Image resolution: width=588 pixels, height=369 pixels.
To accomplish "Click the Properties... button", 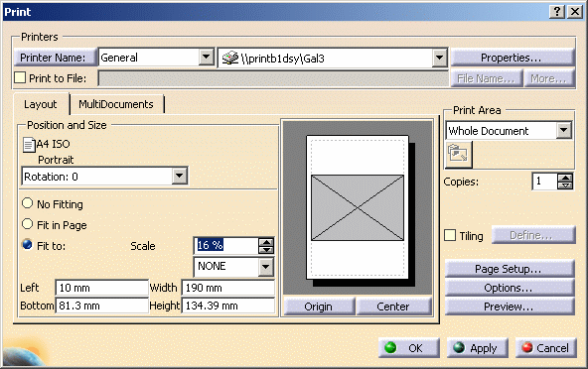I will pyautogui.click(x=512, y=58).
